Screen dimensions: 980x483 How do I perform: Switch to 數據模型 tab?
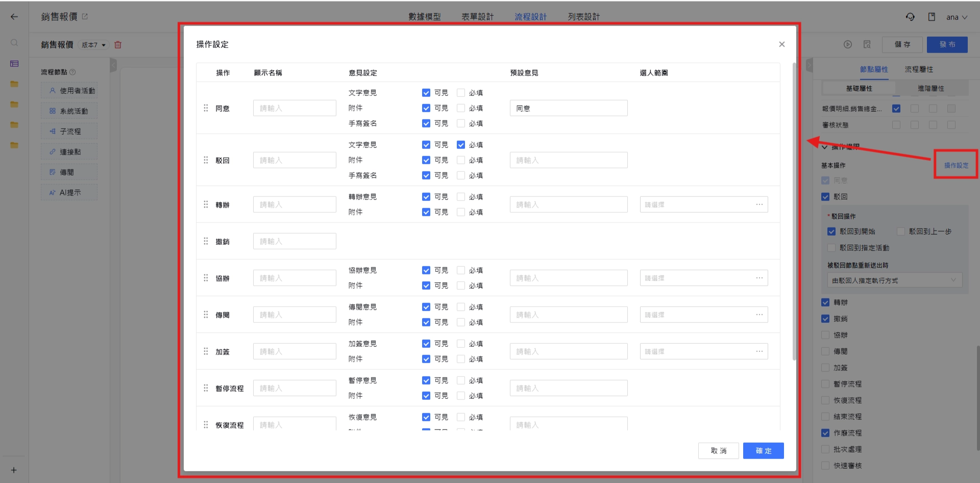coord(425,17)
